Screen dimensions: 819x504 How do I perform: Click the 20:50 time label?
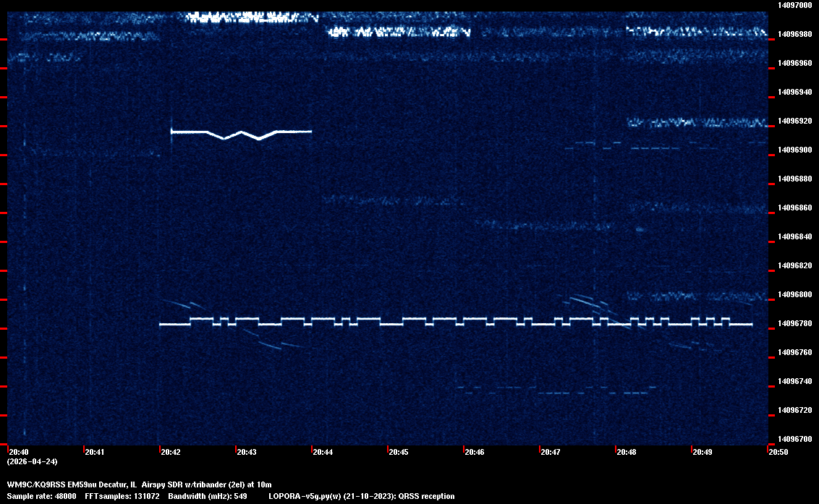coord(778,452)
